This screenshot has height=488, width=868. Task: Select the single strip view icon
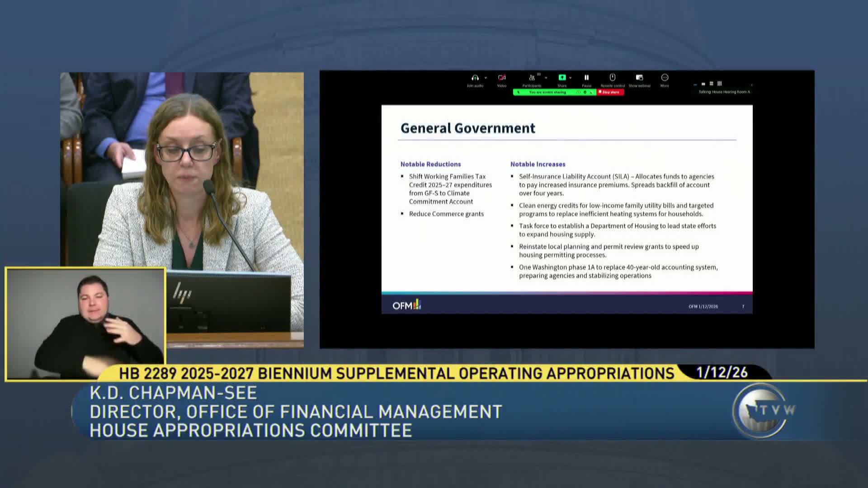[x=703, y=84]
